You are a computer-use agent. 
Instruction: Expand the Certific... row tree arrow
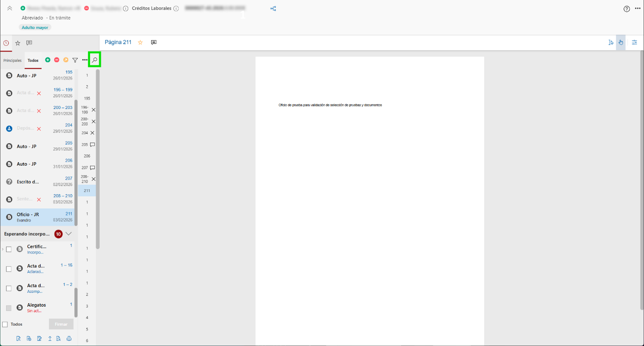coord(3,249)
